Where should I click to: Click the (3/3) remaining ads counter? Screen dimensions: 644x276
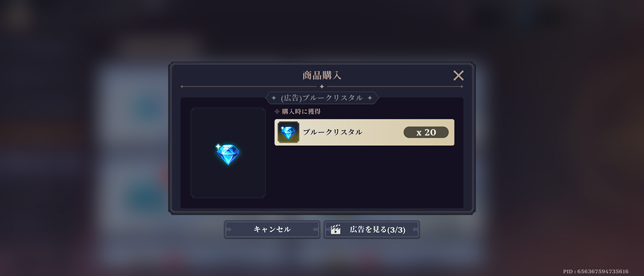pos(396,230)
